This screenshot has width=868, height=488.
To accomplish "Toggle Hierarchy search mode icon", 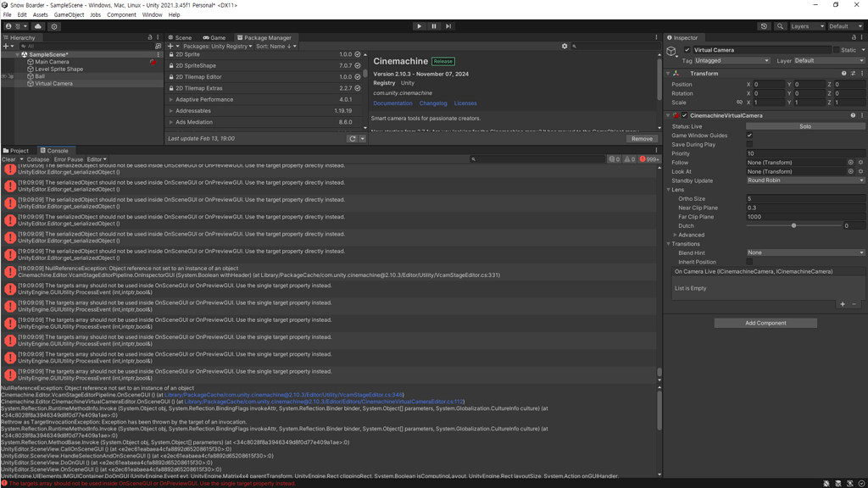I will 158,47.
